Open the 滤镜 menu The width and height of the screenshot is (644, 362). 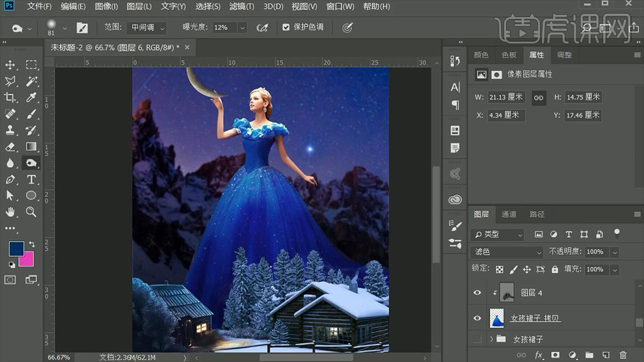click(x=242, y=6)
